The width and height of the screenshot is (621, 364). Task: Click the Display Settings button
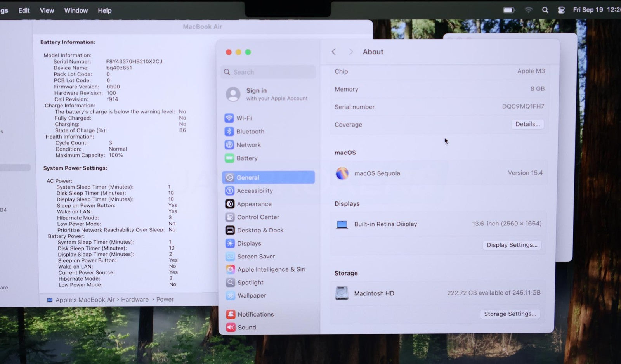512,245
